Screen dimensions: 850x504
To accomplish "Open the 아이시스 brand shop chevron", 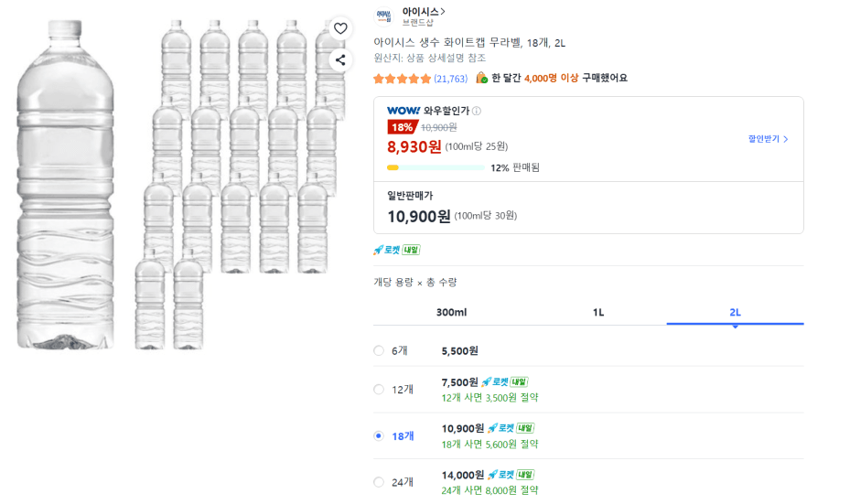I will coord(443,11).
